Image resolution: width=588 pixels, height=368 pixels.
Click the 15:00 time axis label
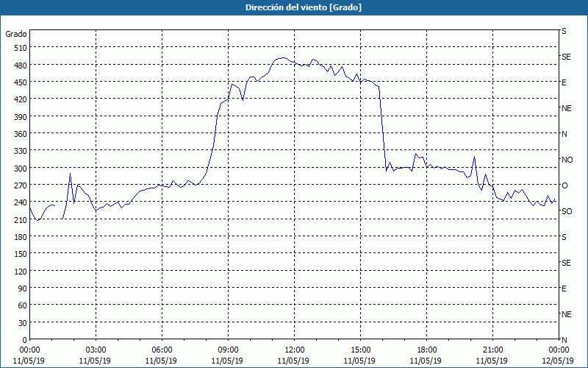point(360,350)
